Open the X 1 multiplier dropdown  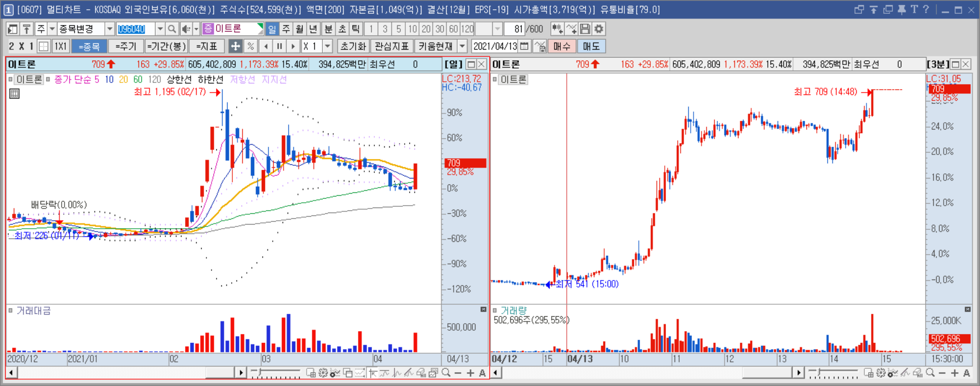(327, 46)
